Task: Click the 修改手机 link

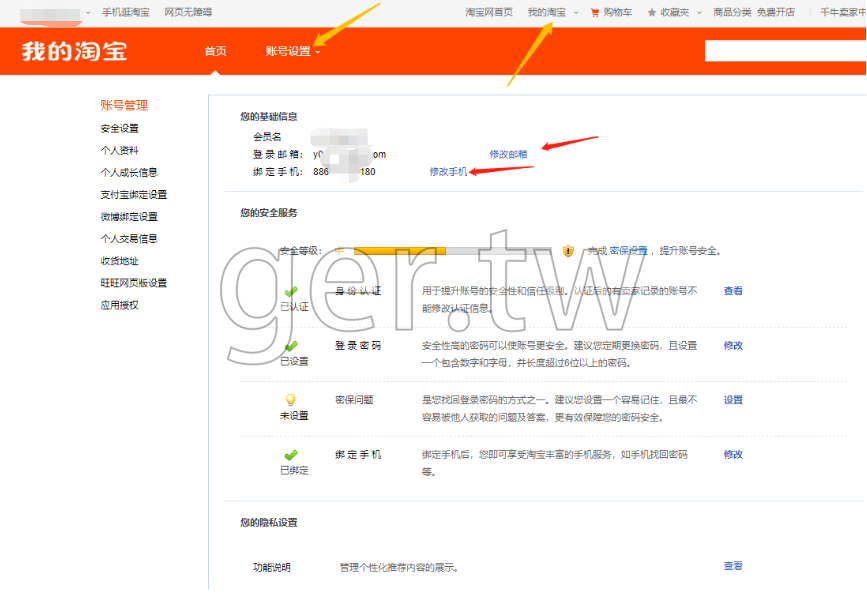Action: (448, 172)
